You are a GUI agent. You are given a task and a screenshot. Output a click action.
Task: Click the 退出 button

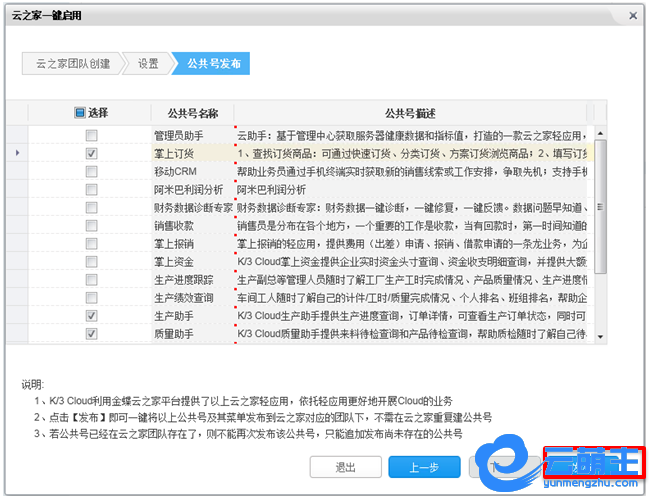tap(345, 466)
